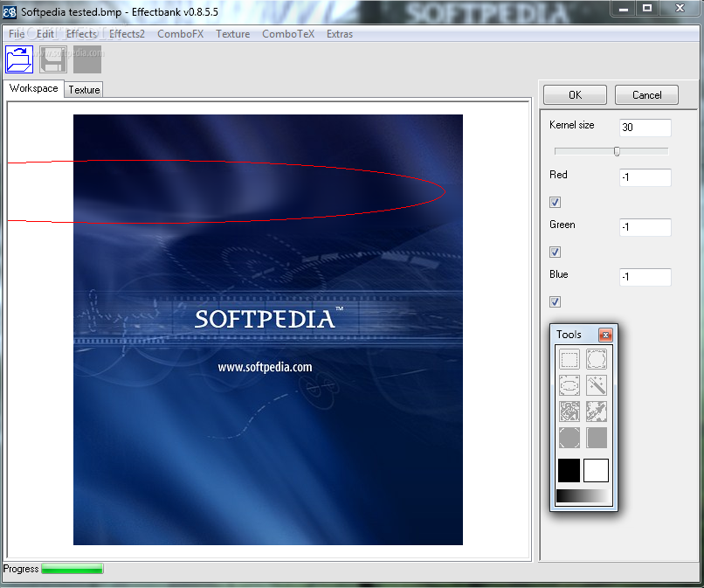704x588 pixels.
Task: Switch to the Texture tab
Action: click(84, 90)
